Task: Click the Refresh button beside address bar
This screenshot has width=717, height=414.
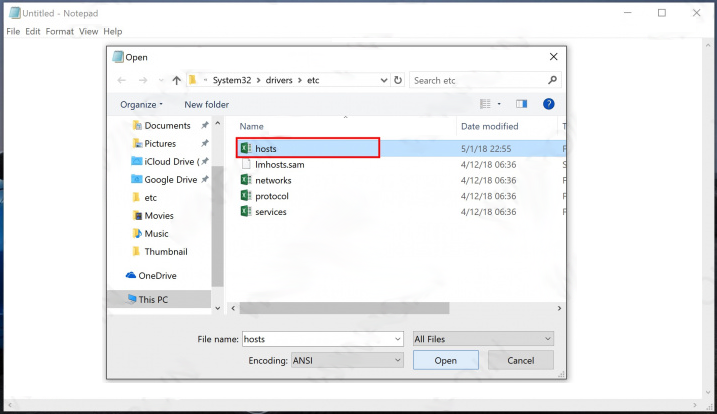Action: coord(398,80)
